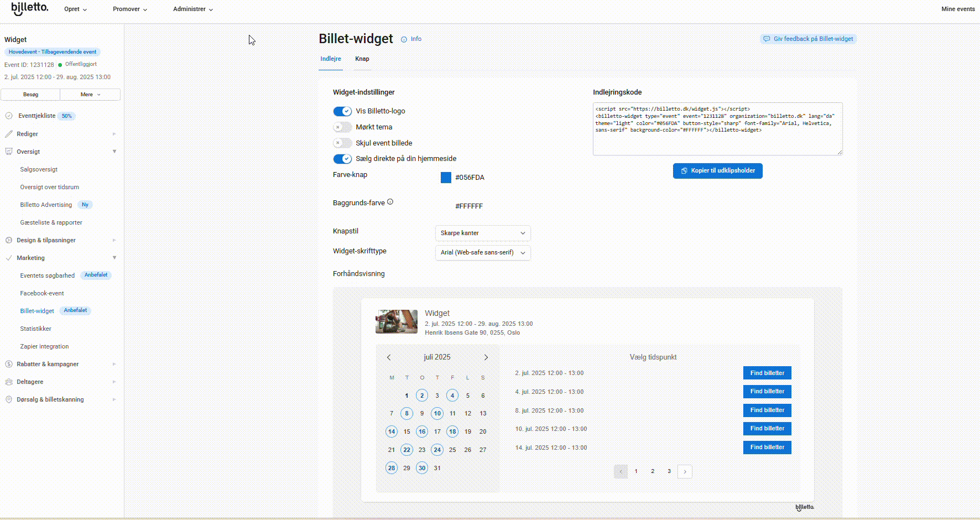Click the previous page arrow in pagination
This screenshot has width=980, height=520.
click(621, 471)
